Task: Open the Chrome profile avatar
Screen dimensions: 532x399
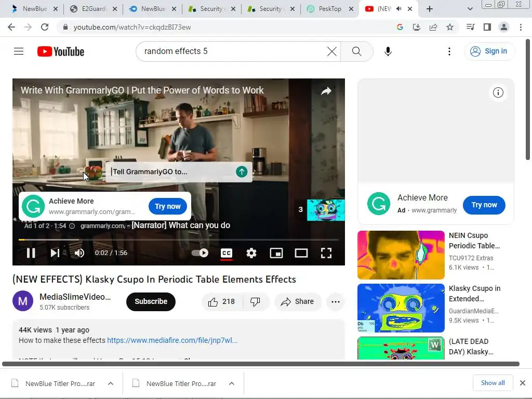Action: click(x=504, y=27)
